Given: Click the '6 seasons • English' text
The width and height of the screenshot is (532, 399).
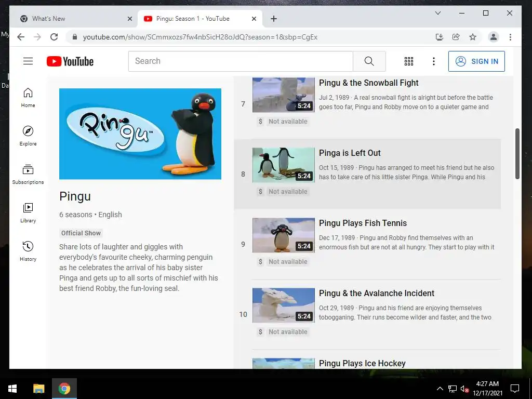Looking at the screenshot, I should coord(90,215).
